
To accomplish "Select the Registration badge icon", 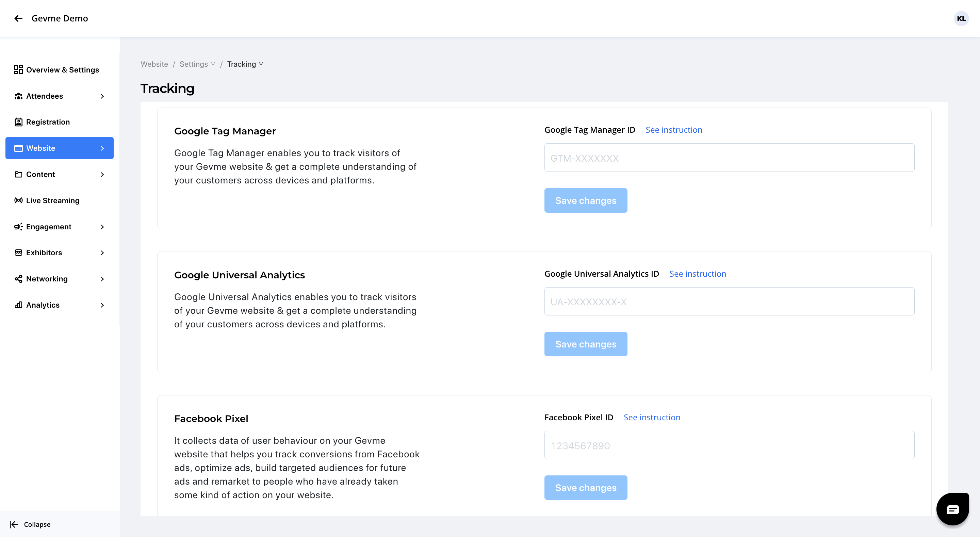I will point(18,121).
